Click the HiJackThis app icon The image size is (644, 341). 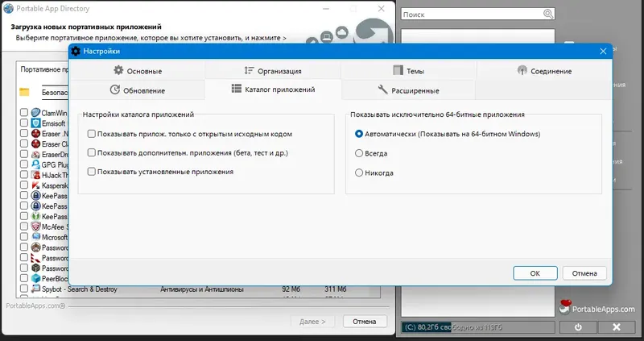tap(35, 175)
